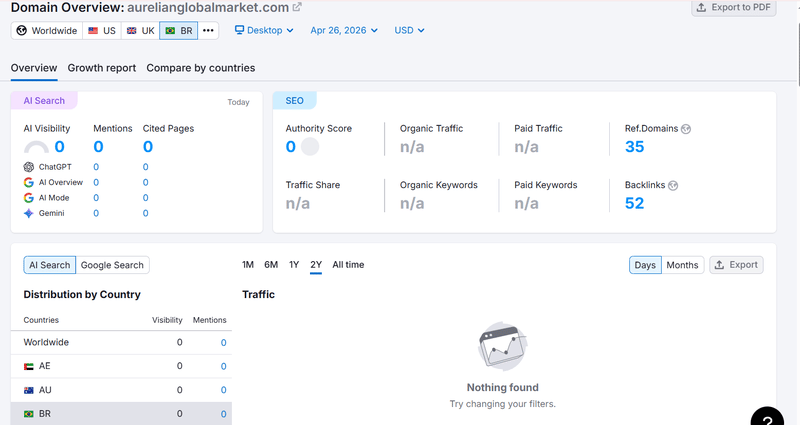This screenshot has height=425, width=800.
Task: Switch chart to AI Search view
Action: [49, 265]
